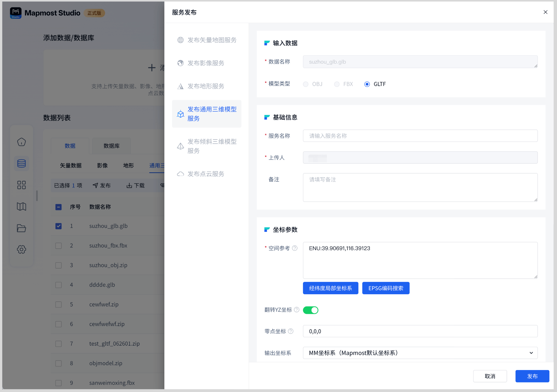Click the grid apps icon in sidebar
Screen dimensions: 557x392
tap(21, 185)
